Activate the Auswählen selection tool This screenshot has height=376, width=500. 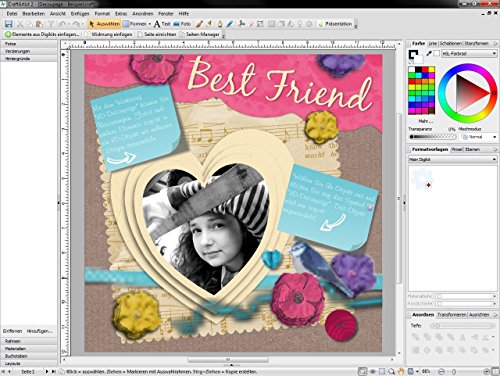pyautogui.click(x=105, y=24)
